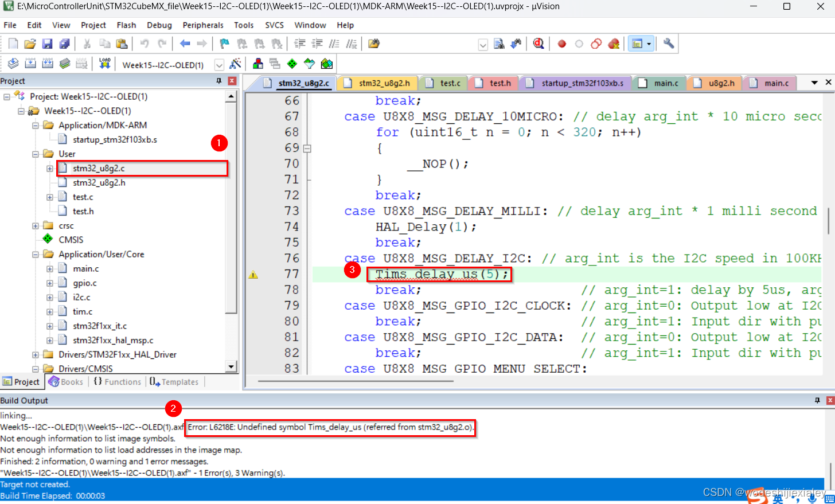Disable all breakpoints with the double-circle icon
Image resolution: width=835 pixels, height=504 pixels.
pyautogui.click(x=596, y=44)
